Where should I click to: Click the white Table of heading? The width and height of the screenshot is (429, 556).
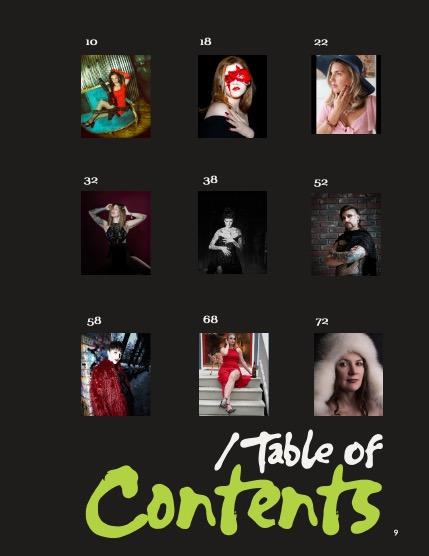(x=299, y=451)
